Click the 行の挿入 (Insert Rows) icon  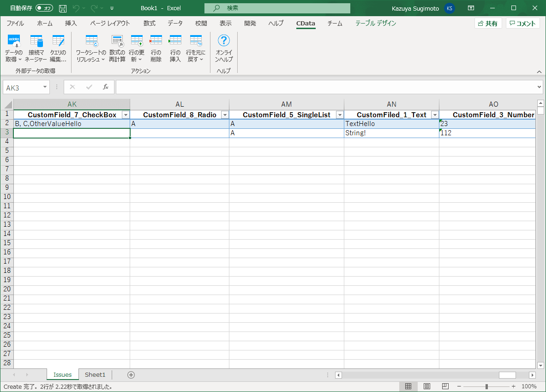pos(174,48)
